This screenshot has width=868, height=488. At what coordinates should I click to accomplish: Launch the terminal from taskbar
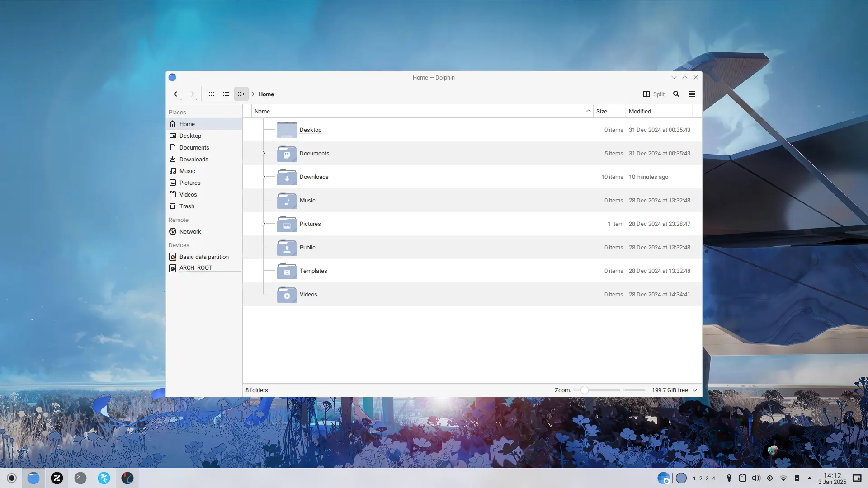[x=80, y=478]
